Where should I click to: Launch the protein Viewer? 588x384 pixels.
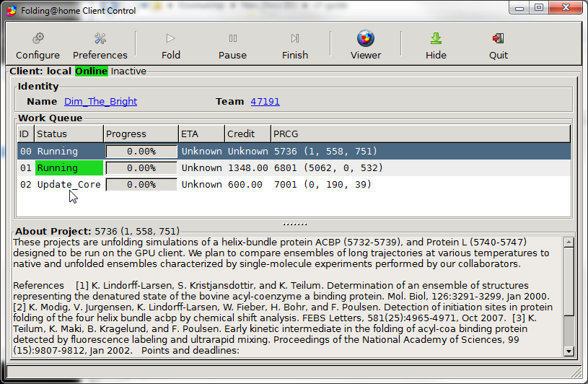pyautogui.click(x=366, y=45)
